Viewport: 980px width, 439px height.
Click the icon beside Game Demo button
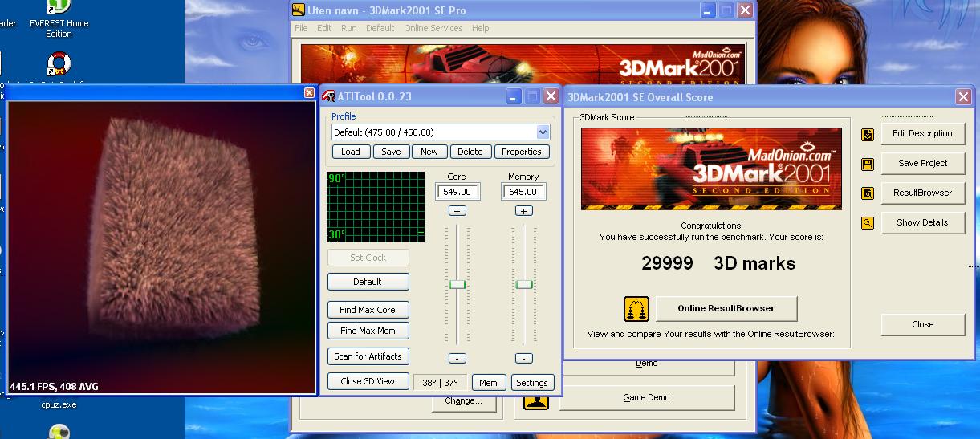tap(536, 399)
